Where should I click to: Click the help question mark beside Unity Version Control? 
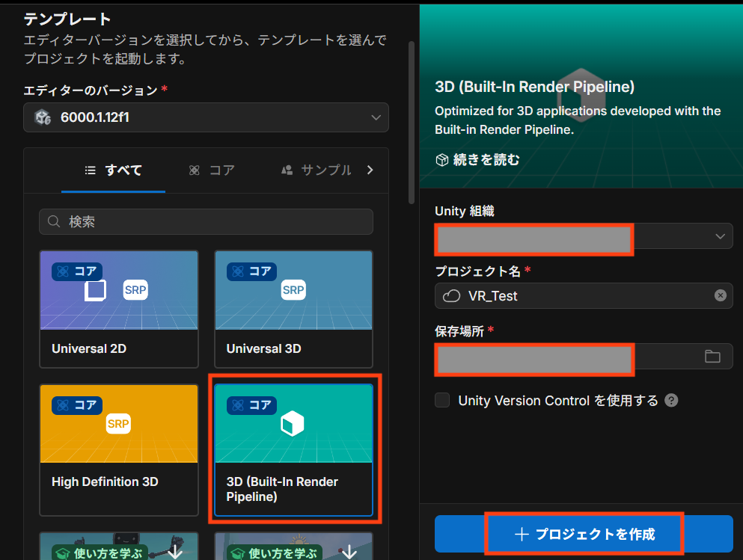[x=671, y=400]
